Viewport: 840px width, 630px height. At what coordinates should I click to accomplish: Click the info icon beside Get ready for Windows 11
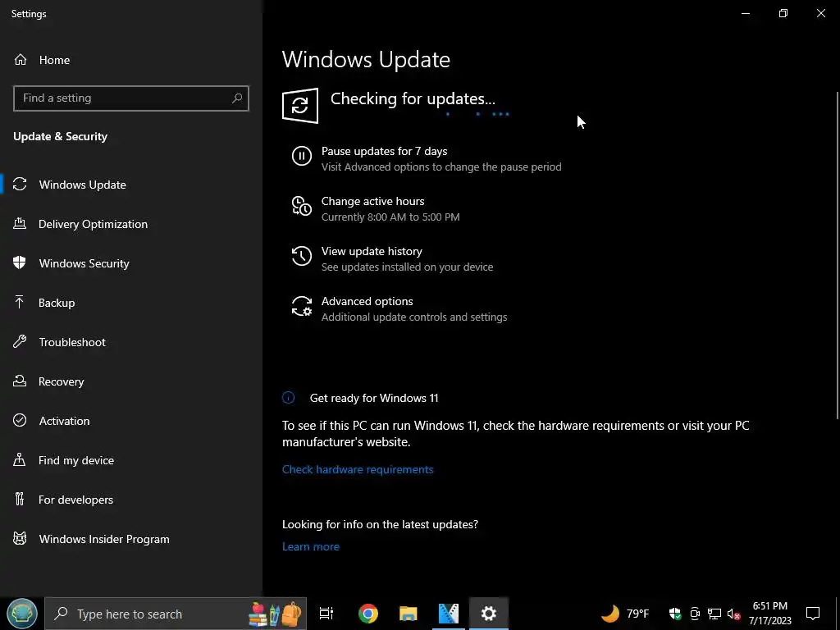pyautogui.click(x=288, y=398)
